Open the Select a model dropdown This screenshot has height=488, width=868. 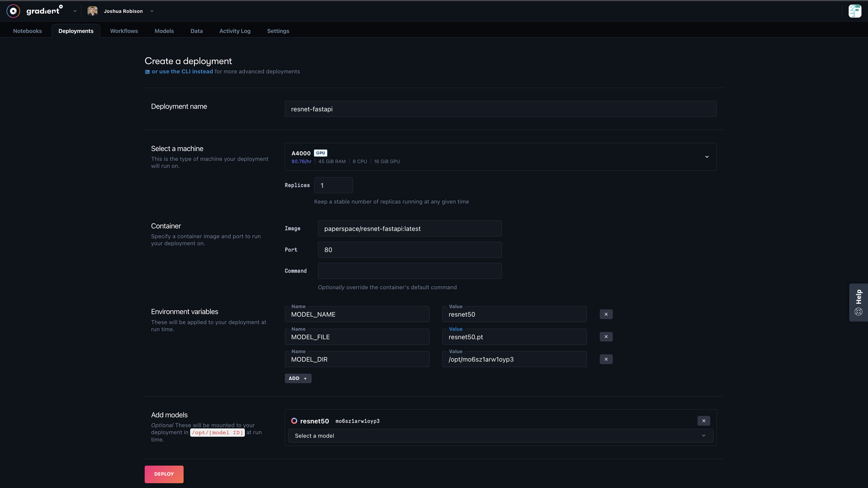pos(500,436)
